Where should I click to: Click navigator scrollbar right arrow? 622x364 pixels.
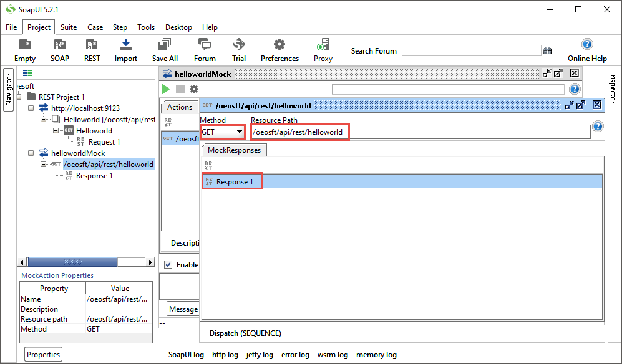click(150, 262)
